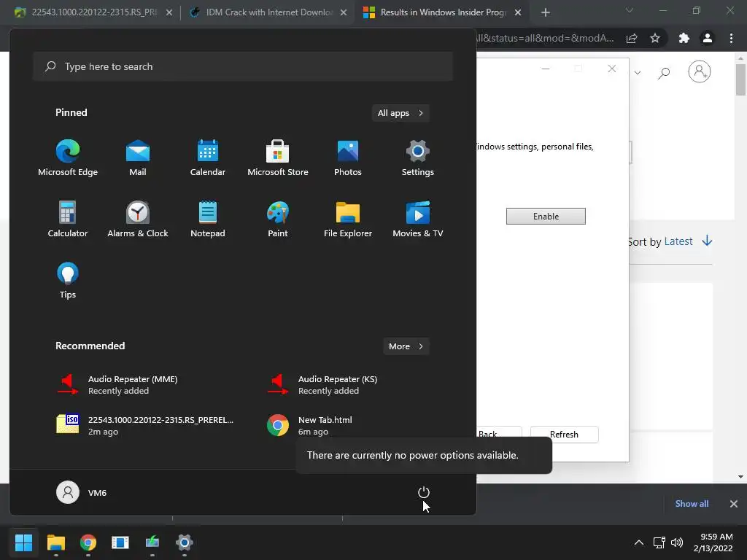Click the Refresh button in the dialog
Viewport: 747px width, 560px height.
[x=564, y=435]
